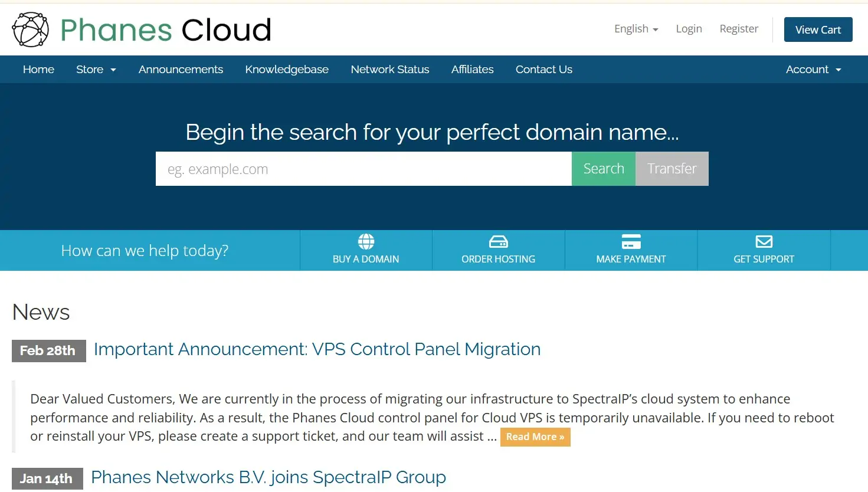This screenshot has width=868, height=492.
Task: Open Phanes Networks joins SpectraIP Group article
Action: pos(268,477)
